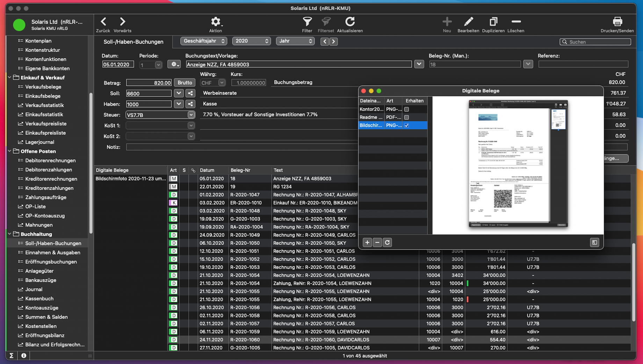
Task: Open Kassenbuch in the sidebar
Action: [x=39, y=299]
